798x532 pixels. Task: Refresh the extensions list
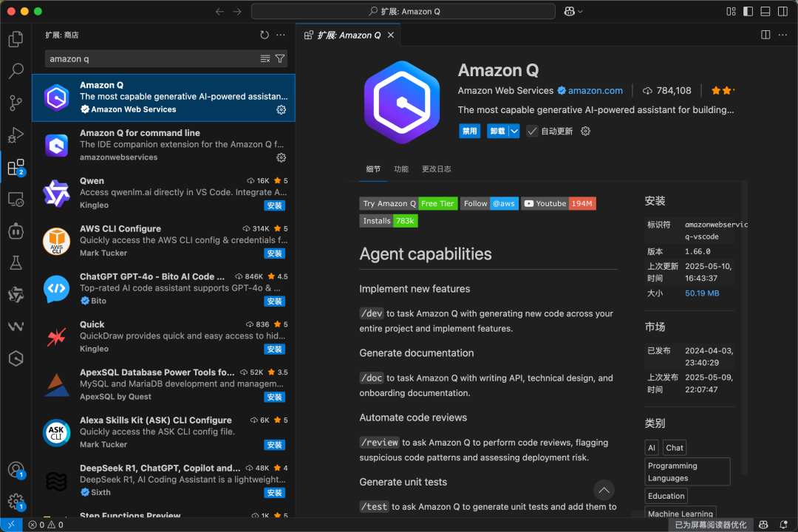pyautogui.click(x=264, y=35)
